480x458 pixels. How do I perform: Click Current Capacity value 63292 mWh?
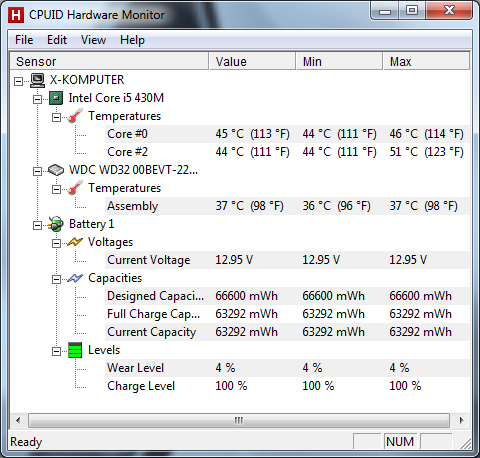[x=246, y=332]
